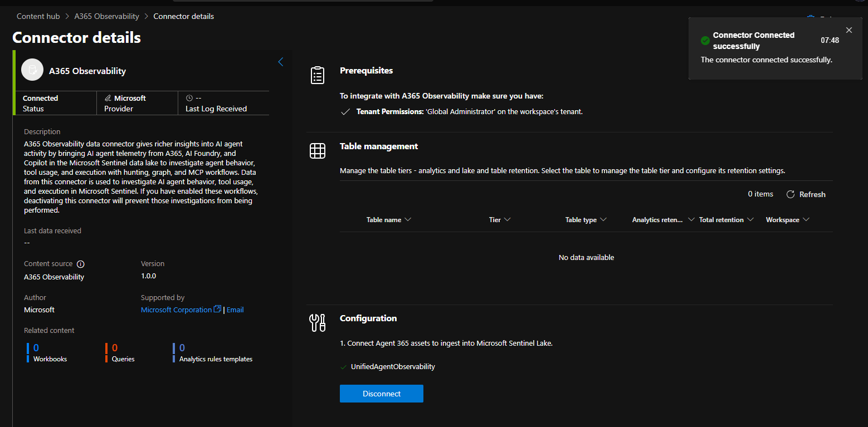Click the 'Supported by' label
Screen dimensions: 868x427
(x=163, y=298)
